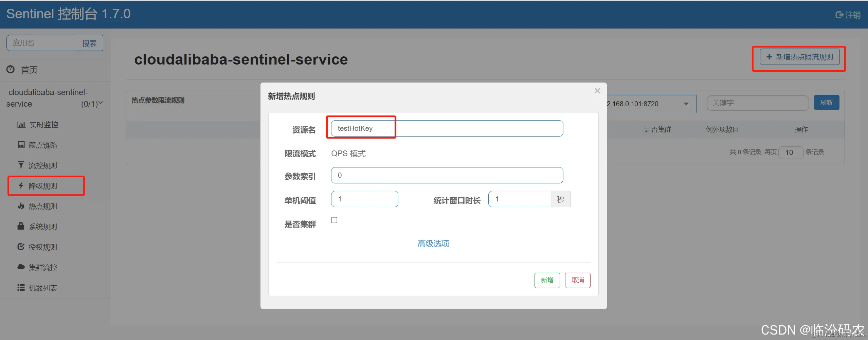Image resolution: width=868 pixels, height=340 pixels.
Task: Click the lock icon beside 系统规则
Action: pos(21,226)
